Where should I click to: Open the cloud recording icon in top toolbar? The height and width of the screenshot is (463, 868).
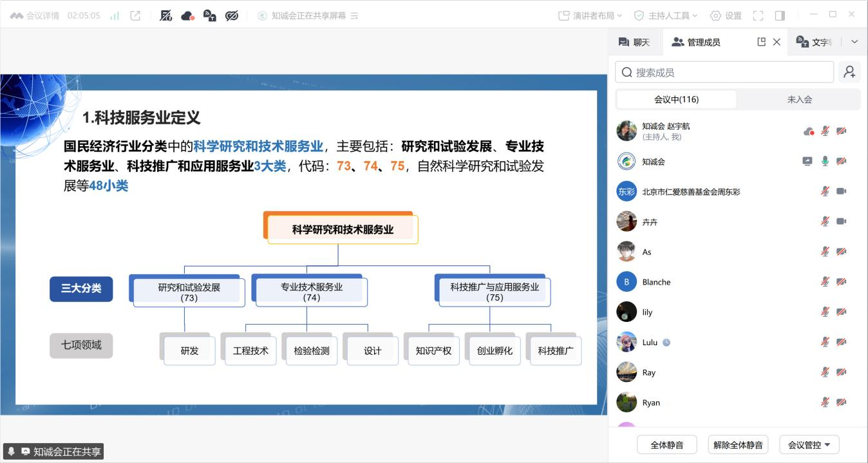(188, 15)
